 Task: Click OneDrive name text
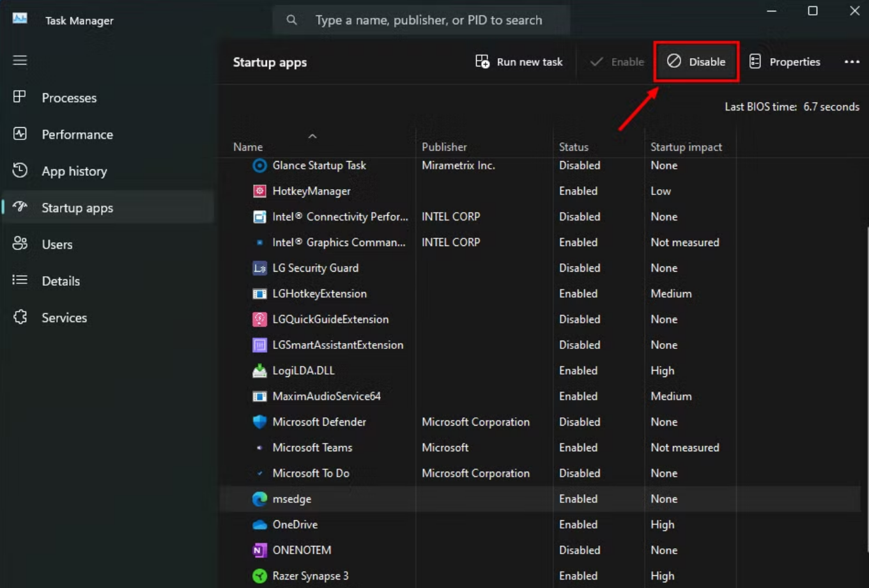click(295, 525)
